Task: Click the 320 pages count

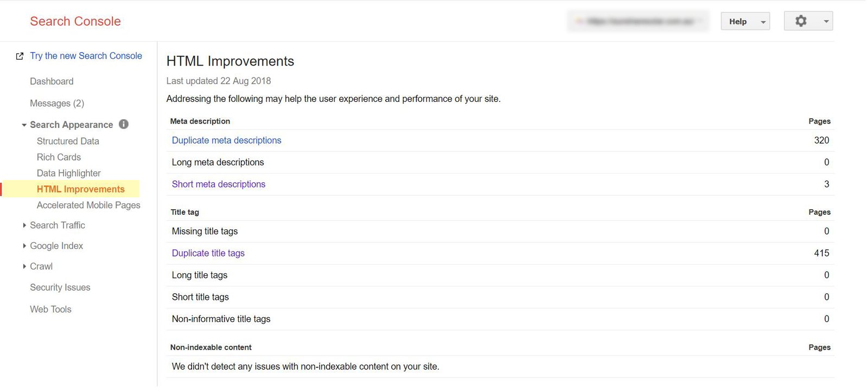Action: [821, 140]
